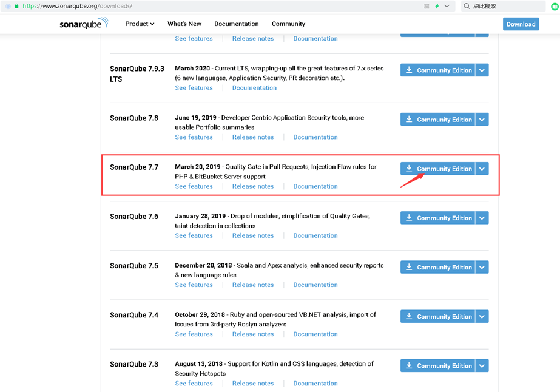Image resolution: width=560 pixels, height=392 pixels.
Task: Open Documentation link for SonarQube 7.8
Action: [315, 137]
